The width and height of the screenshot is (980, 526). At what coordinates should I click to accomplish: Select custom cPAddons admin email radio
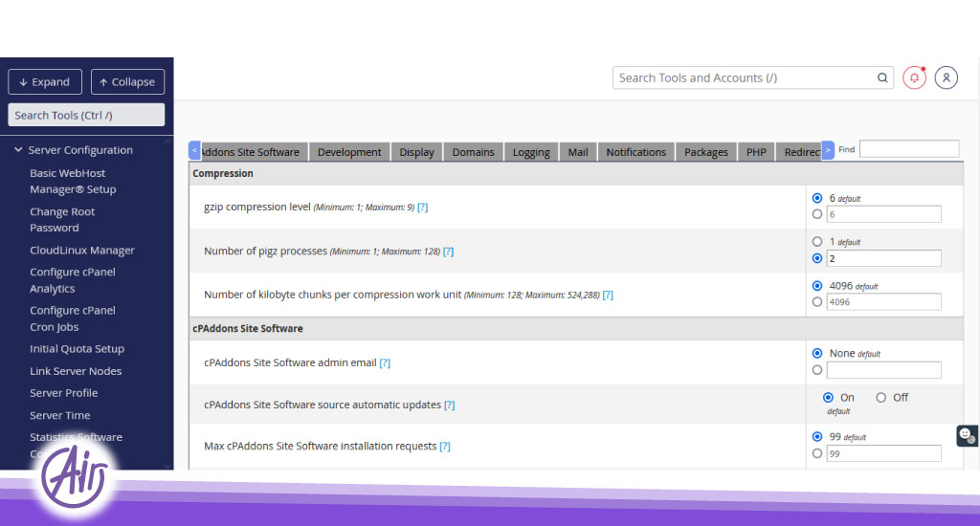coord(817,370)
